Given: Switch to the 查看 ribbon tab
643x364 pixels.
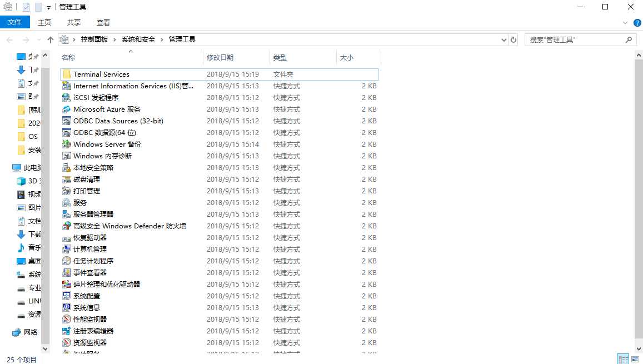Looking at the screenshot, I should click(x=103, y=23).
